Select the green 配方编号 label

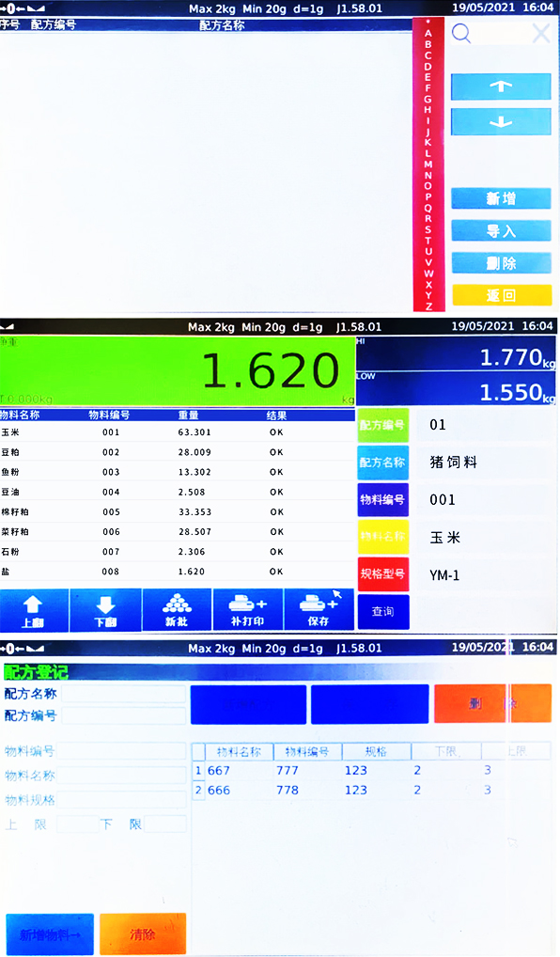pos(383,425)
